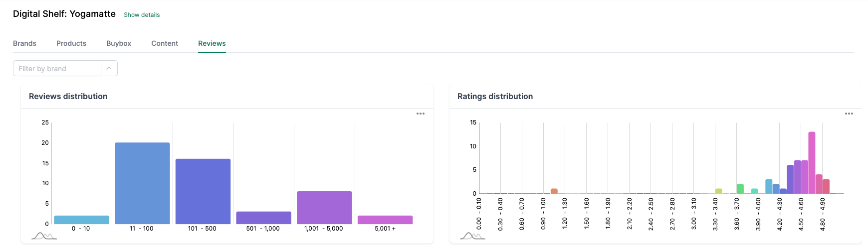The width and height of the screenshot is (868, 252).
Task: Select the 5,001 + reviews bar
Action: point(385,220)
